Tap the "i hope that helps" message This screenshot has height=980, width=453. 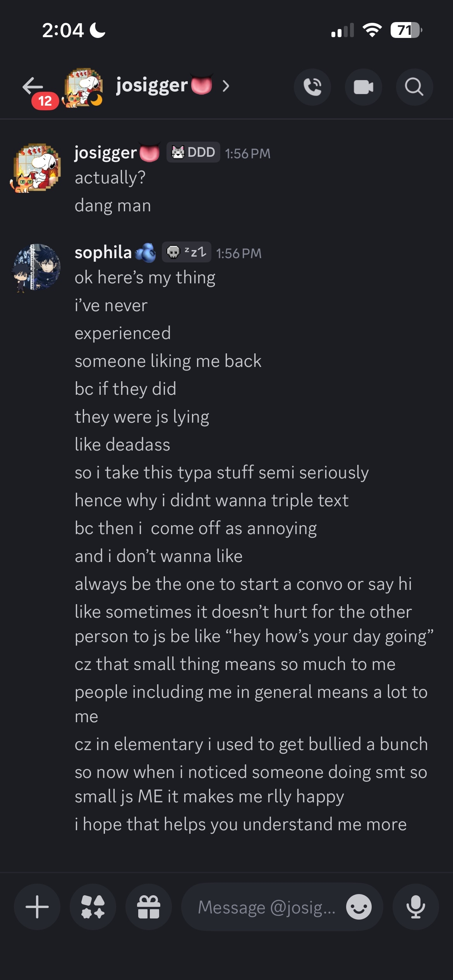click(240, 824)
